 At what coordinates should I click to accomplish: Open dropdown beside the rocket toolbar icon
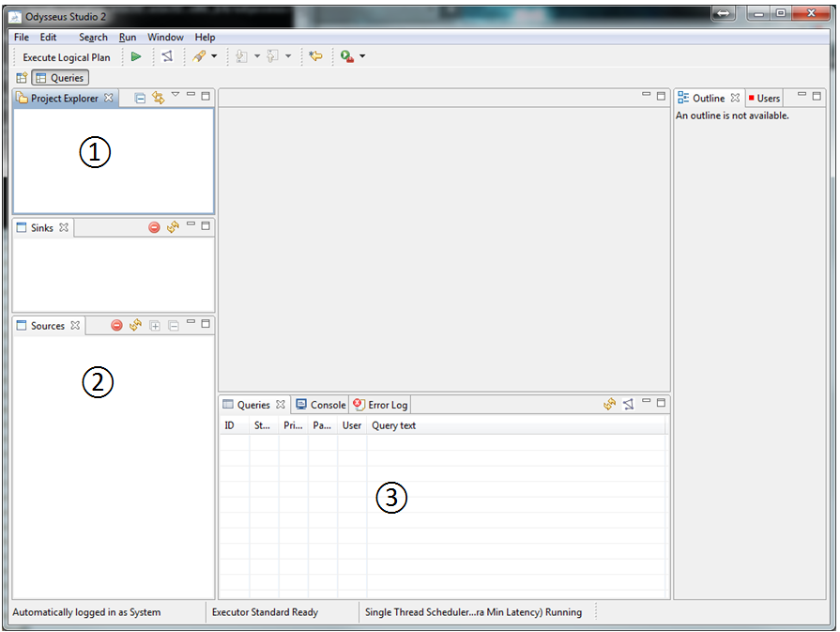point(214,57)
